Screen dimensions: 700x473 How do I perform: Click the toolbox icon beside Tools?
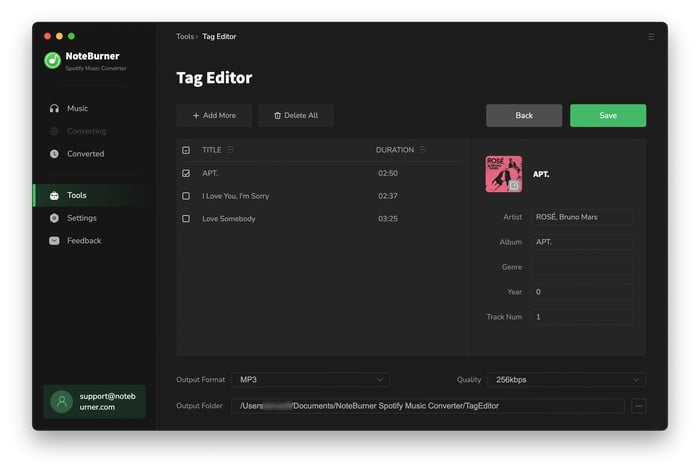tap(54, 195)
